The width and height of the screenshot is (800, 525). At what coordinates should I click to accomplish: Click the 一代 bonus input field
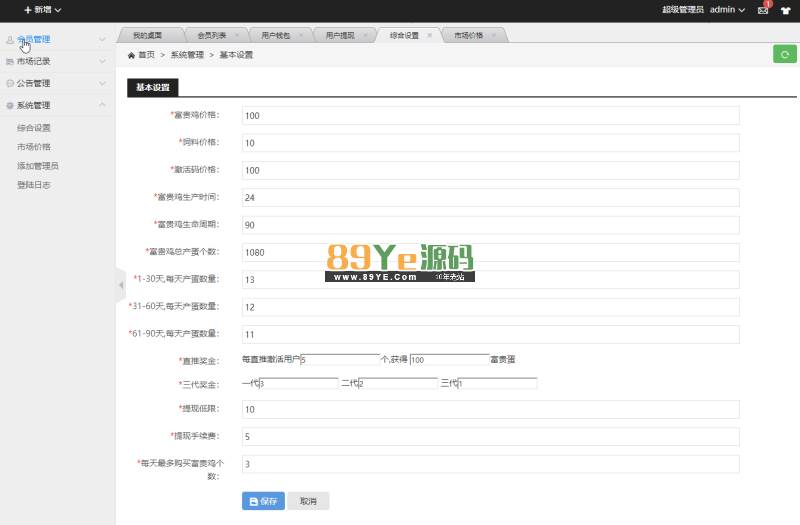point(299,383)
